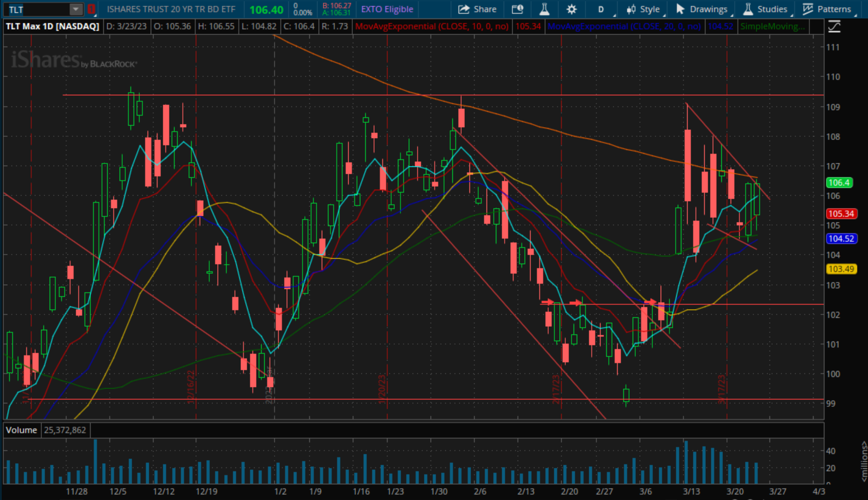Click the O: 105.36 open value

(173, 26)
